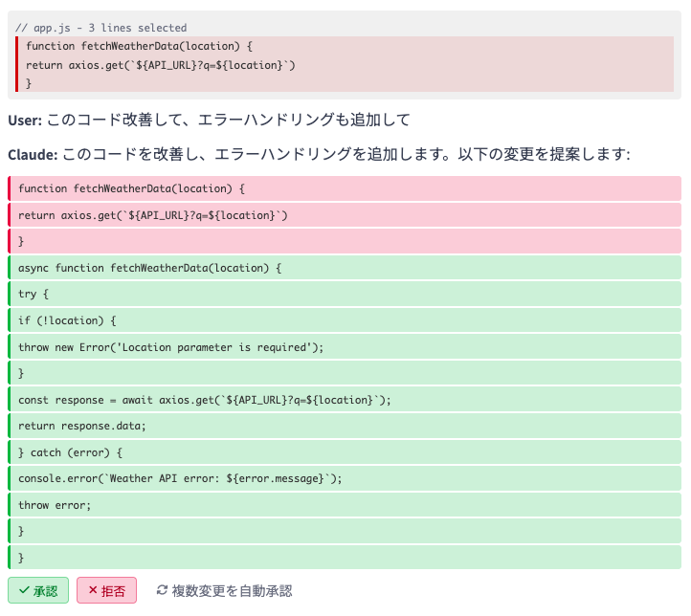Click added line 'const response = await axios.get(...)'
The width and height of the screenshot is (691, 616).
(345, 400)
